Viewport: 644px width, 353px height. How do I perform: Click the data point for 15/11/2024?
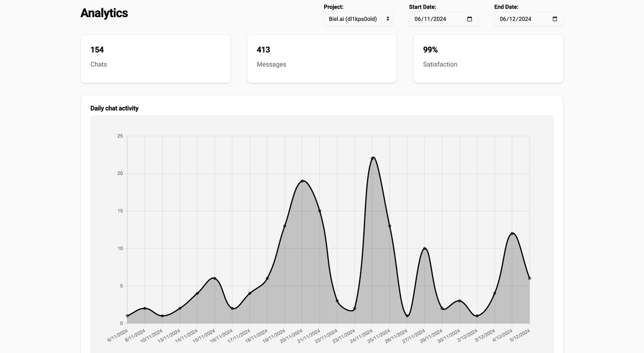click(x=215, y=278)
